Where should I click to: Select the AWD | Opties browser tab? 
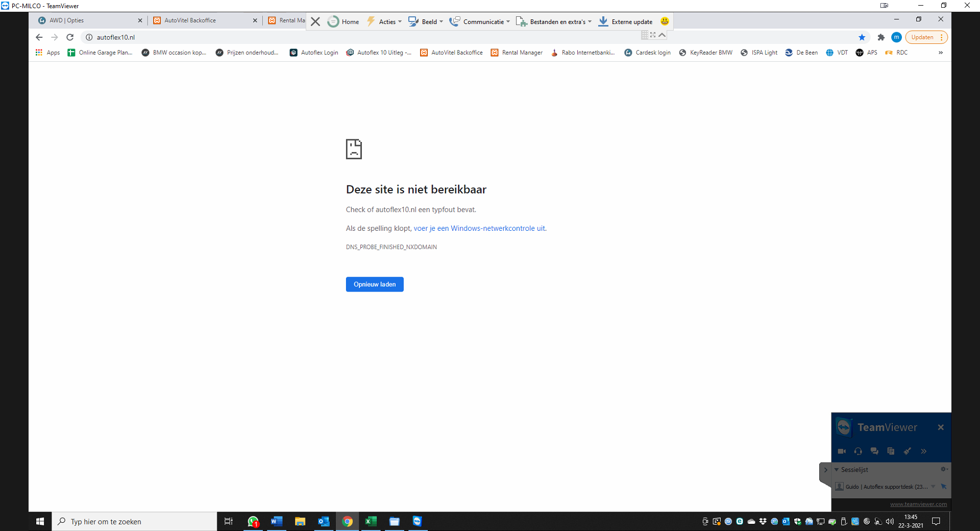click(66, 20)
